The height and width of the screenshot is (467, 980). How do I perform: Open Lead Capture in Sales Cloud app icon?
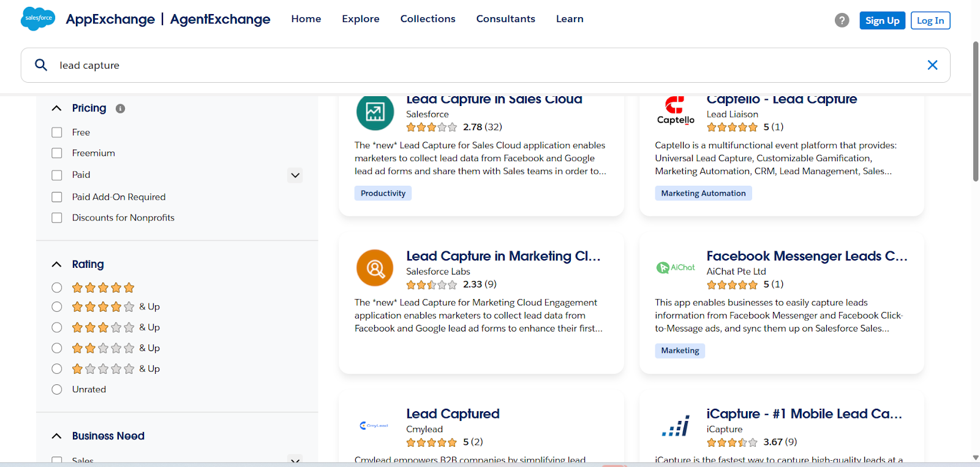pos(375,112)
